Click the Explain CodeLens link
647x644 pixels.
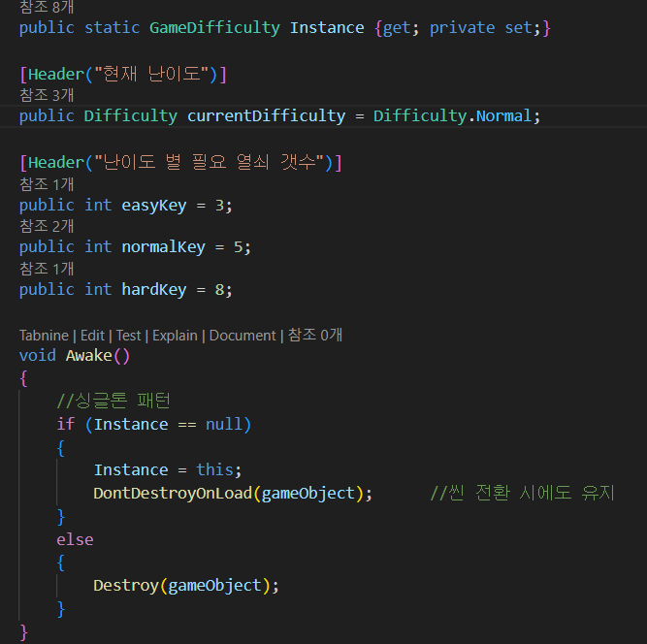click(175, 336)
